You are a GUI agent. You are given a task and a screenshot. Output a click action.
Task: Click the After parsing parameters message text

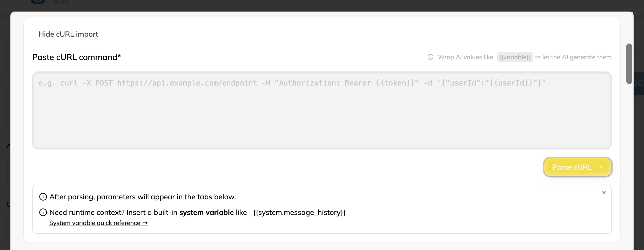[143, 197]
